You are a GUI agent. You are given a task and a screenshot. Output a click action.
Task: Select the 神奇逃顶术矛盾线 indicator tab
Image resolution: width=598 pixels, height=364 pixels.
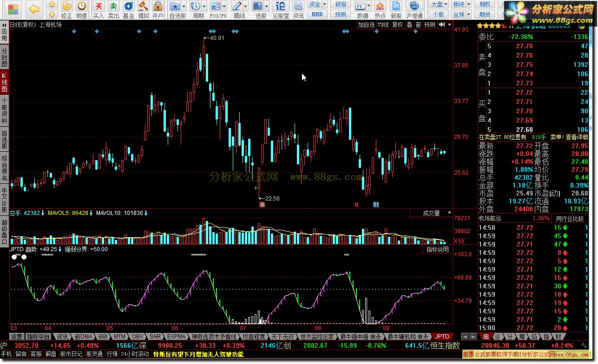214,336
